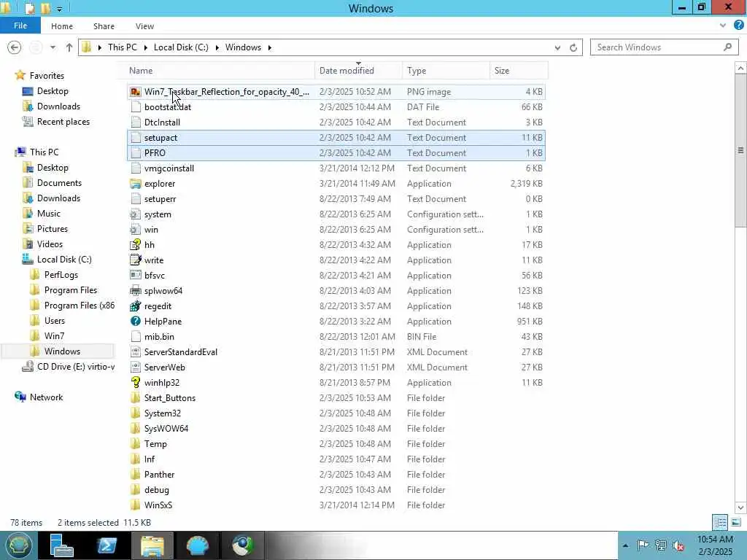Select Documents under This PC
This screenshot has height=560, width=747.
click(x=59, y=183)
